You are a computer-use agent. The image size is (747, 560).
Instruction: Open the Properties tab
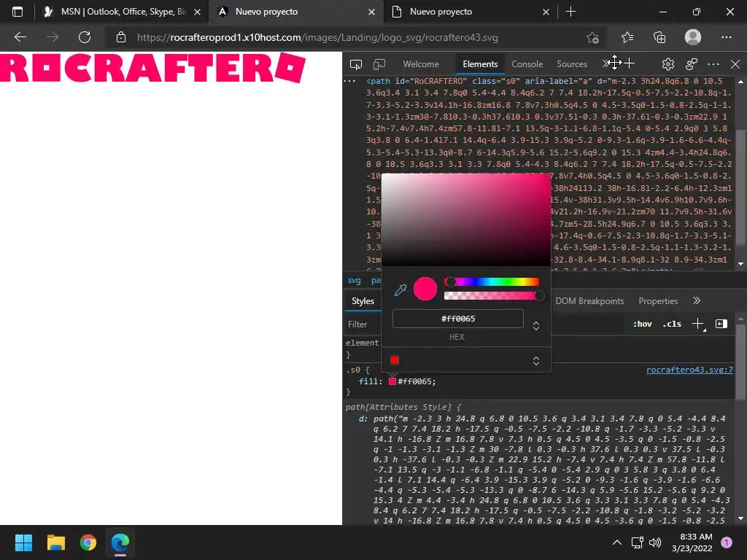click(658, 301)
